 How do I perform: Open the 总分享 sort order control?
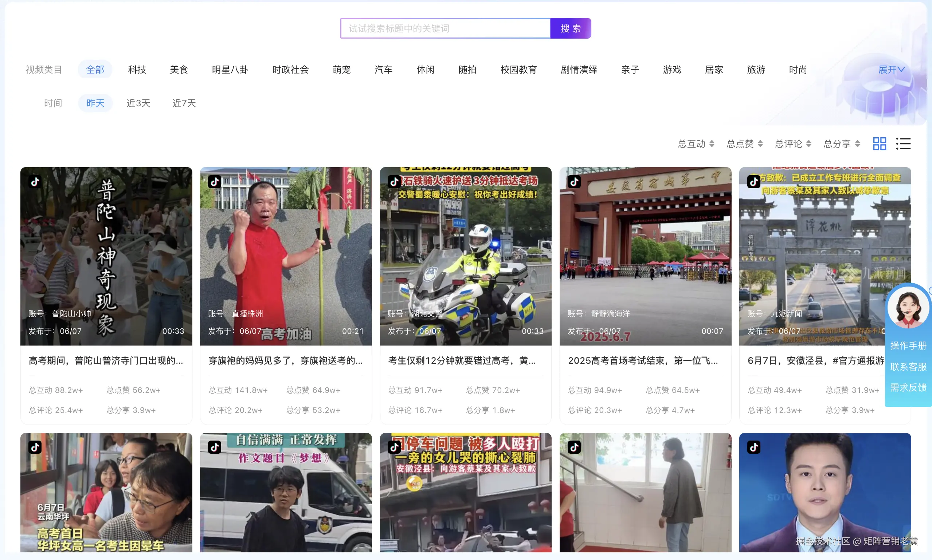[x=841, y=143]
